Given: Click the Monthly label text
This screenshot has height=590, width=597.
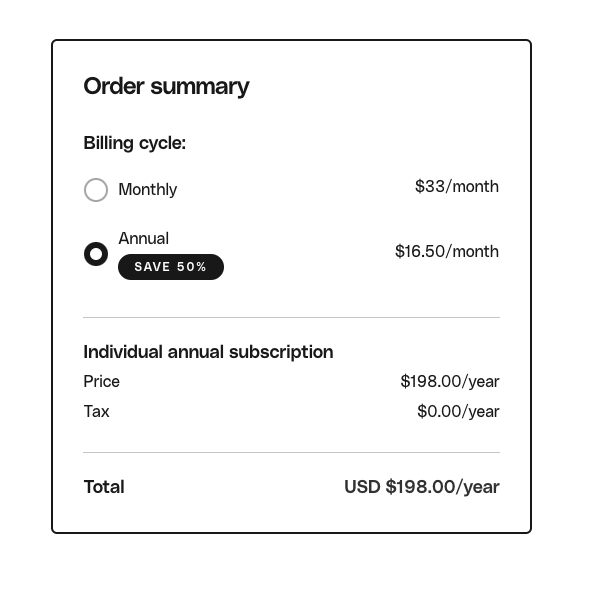Looking at the screenshot, I should tap(148, 190).
